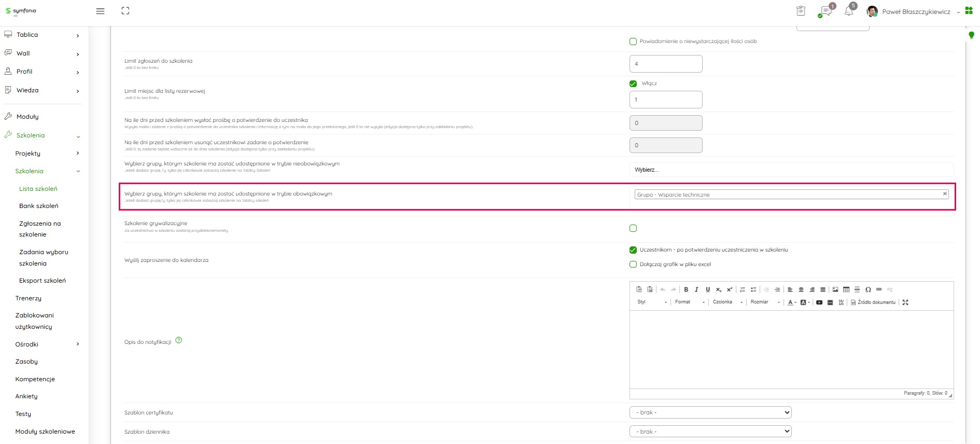Viewport: 980px width, 444px height.
Task: Open the Czcionka font dropdown
Action: pyautogui.click(x=727, y=302)
